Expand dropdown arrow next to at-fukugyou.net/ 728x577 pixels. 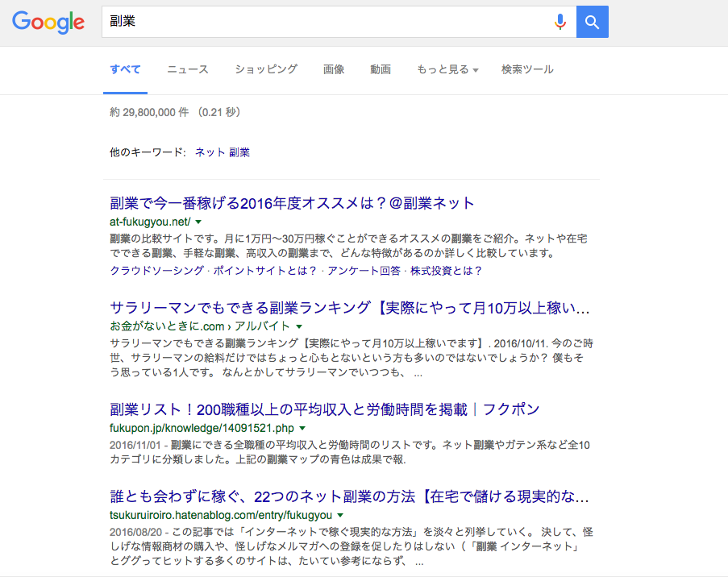[198, 222]
